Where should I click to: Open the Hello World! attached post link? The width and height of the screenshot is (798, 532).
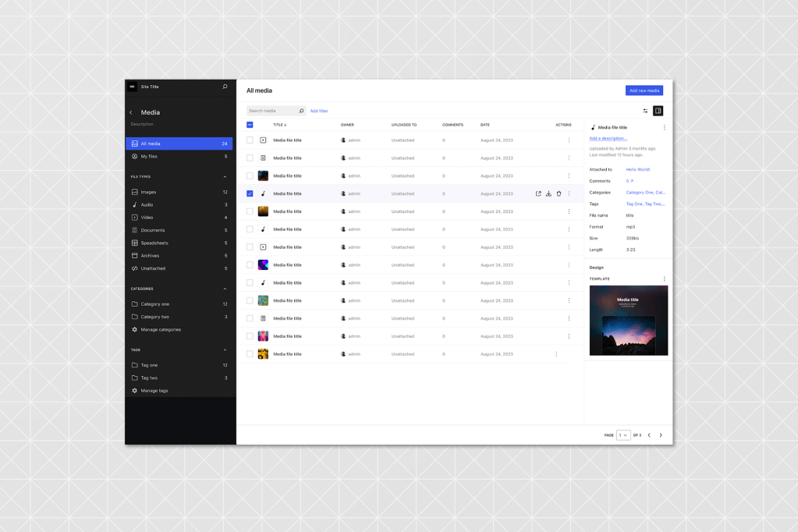click(x=637, y=169)
